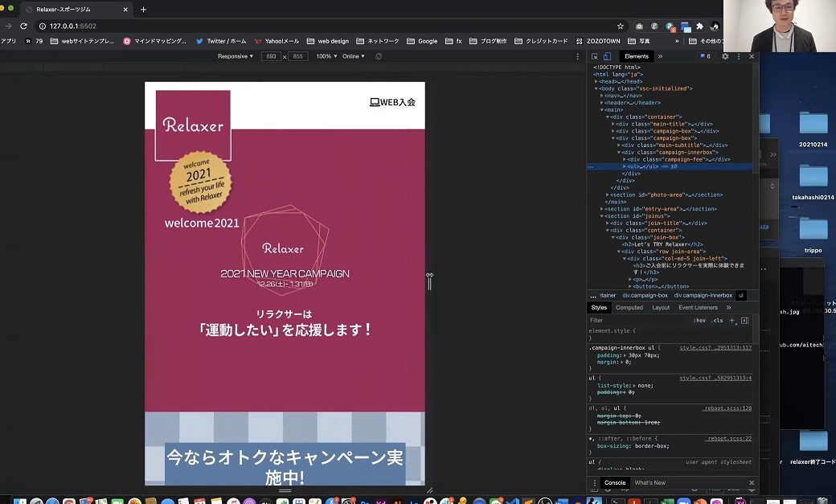
Task: Select div.campaign-box in the breadcrumb
Action: [x=645, y=296]
